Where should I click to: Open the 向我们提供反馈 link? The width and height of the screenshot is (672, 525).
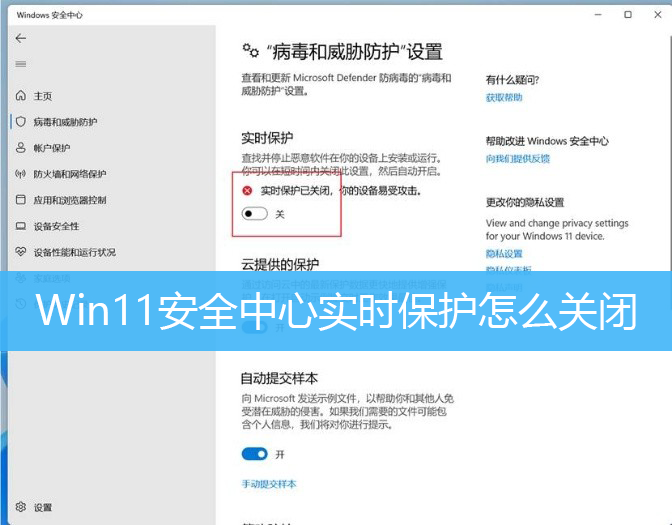518,158
